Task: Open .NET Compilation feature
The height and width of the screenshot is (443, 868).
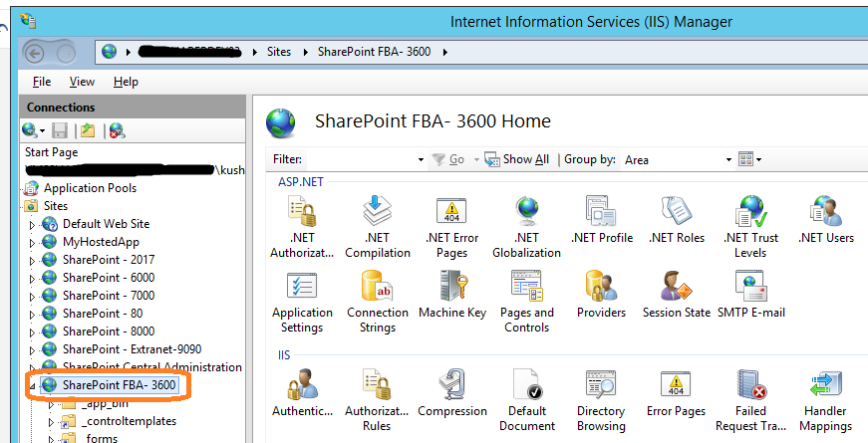Action: coord(378,227)
